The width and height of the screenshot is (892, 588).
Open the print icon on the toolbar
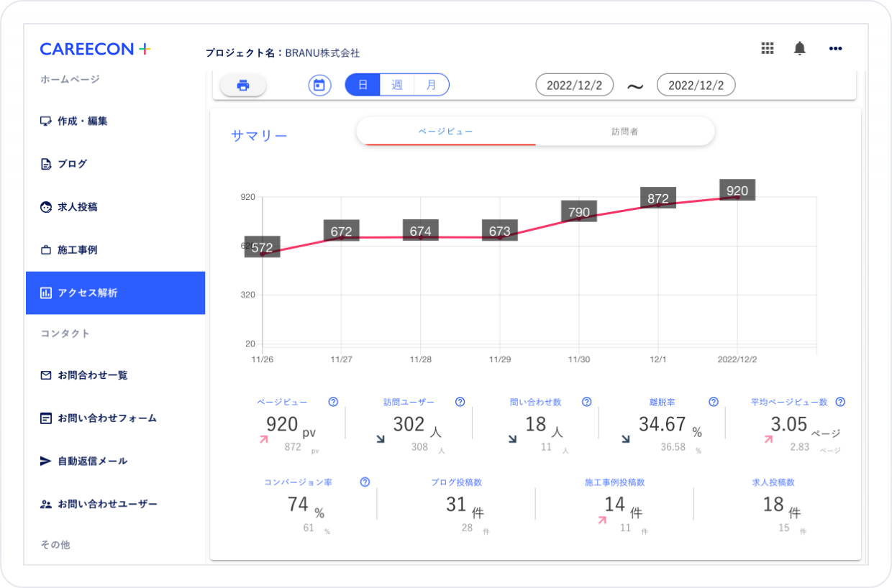coord(243,84)
